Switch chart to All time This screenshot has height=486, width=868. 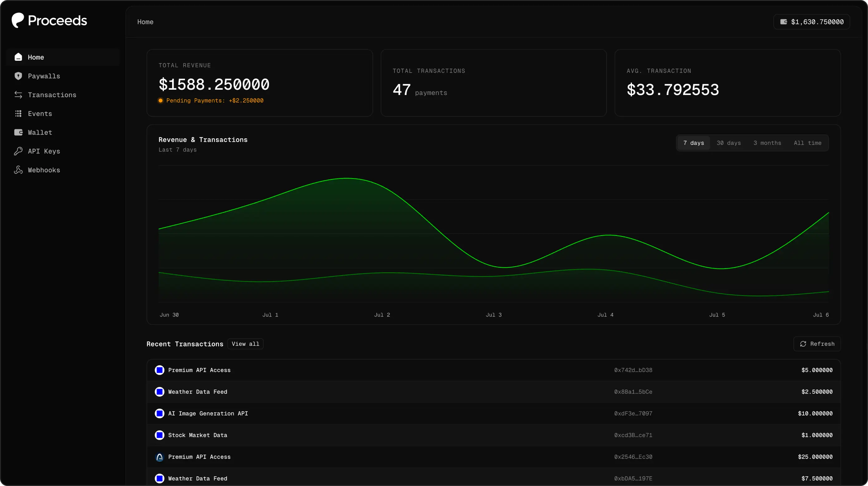pos(807,143)
